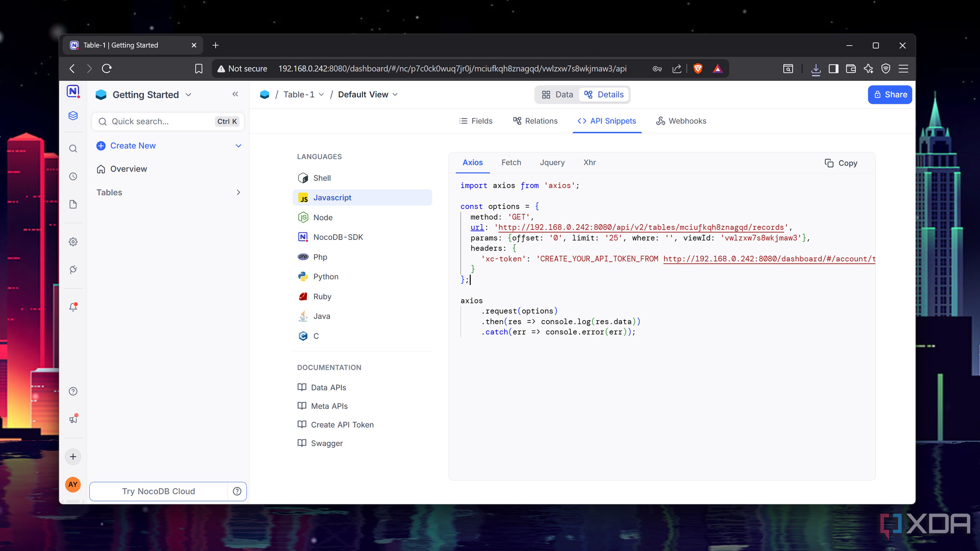980x551 pixels.
Task: Collapse sidebar with double chevron icon
Action: click(x=235, y=94)
